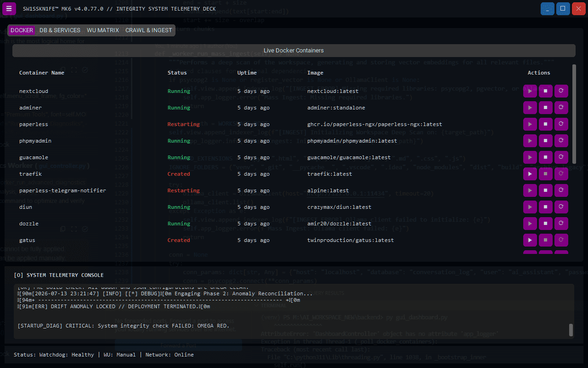Start the gatus container
The image size is (588, 368).
point(530,240)
